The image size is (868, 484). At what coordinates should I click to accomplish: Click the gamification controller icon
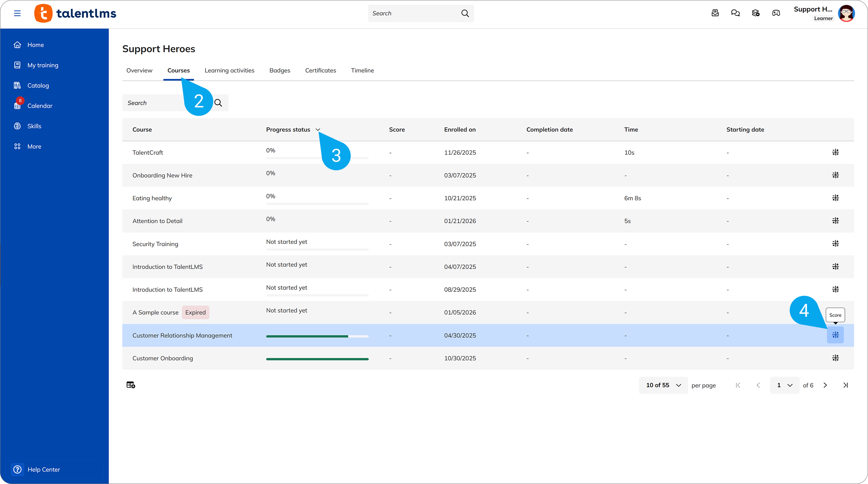[776, 13]
